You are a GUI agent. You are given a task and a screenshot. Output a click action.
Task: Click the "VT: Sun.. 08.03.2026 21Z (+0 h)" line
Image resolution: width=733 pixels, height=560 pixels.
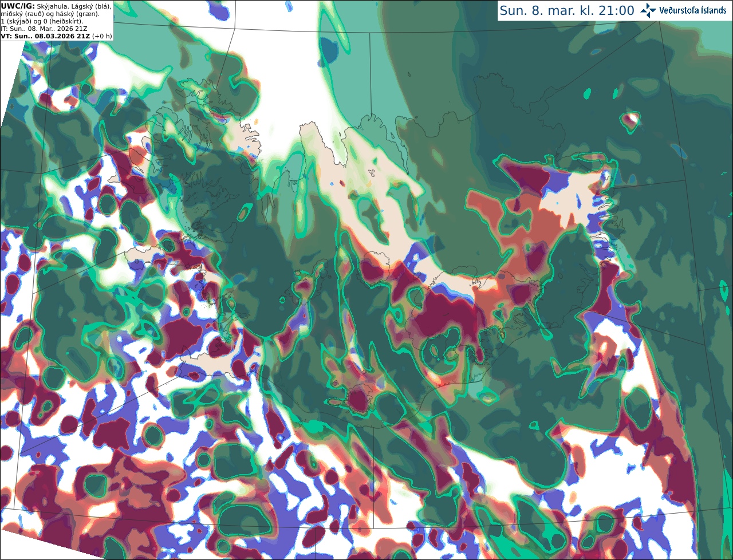pyautogui.click(x=56, y=36)
